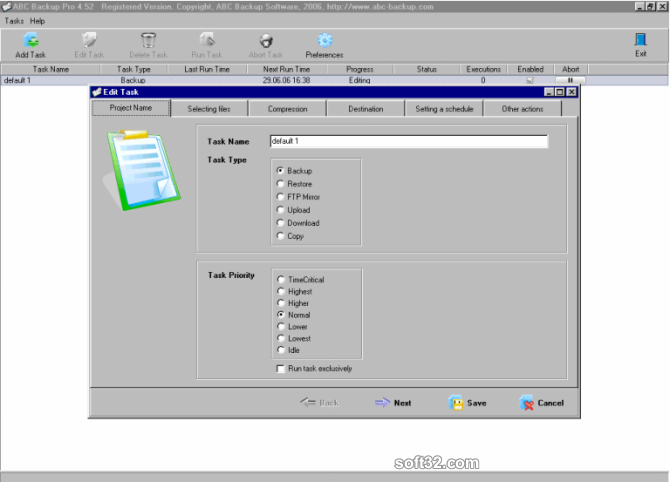This screenshot has width=670, height=482.
Task: Minimize the Edit Task dialog
Action: pos(549,92)
